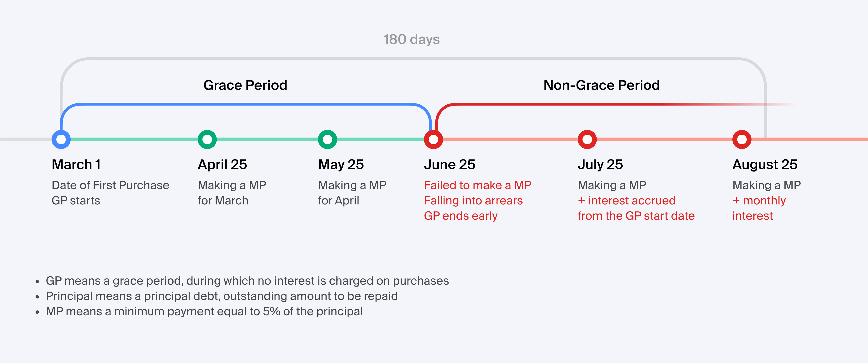The width and height of the screenshot is (868, 363).
Task: Click "+ interest accrued" under July 25
Action: [x=626, y=201]
